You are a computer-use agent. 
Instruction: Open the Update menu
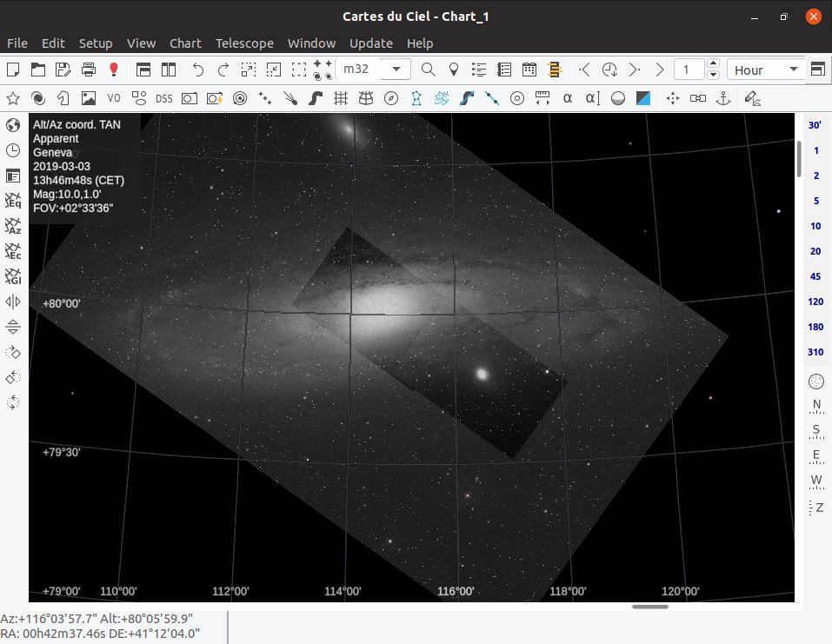371,43
